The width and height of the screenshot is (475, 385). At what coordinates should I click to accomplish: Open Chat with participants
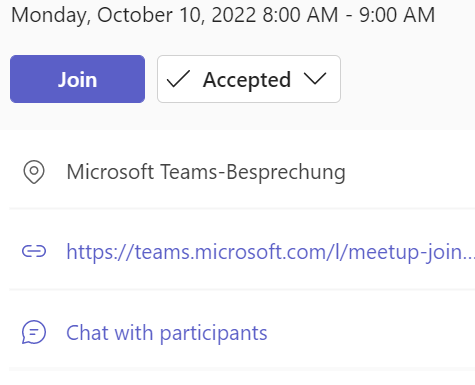(167, 333)
